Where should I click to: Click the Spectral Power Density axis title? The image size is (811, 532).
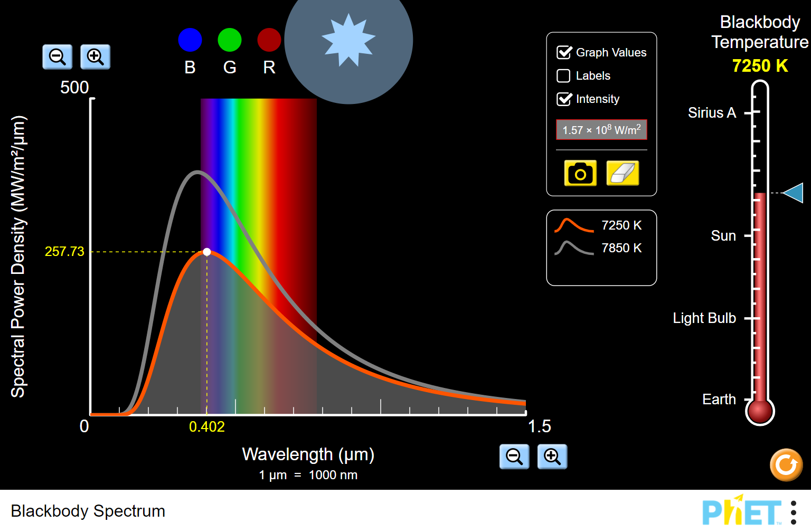point(18,256)
